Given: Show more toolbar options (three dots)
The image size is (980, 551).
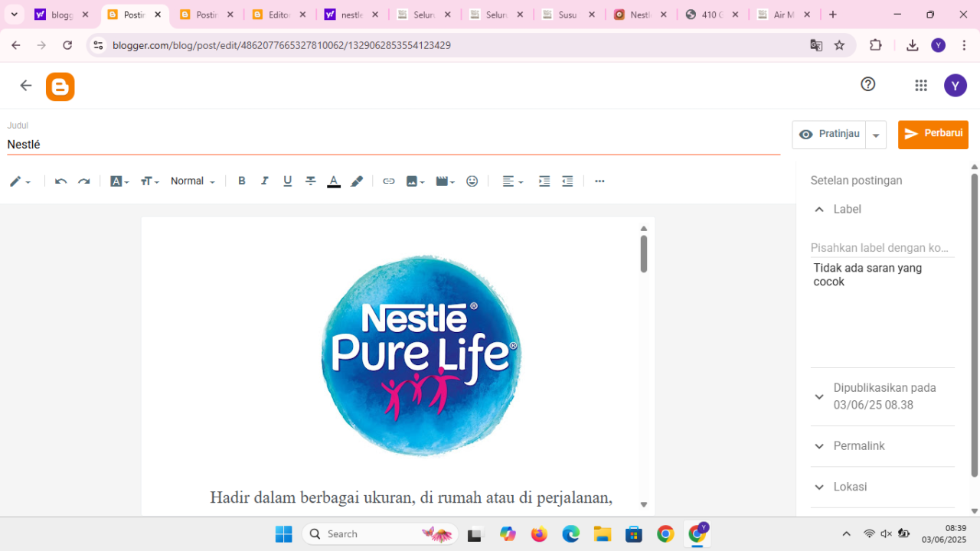Looking at the screenshot, I should 599,181.
